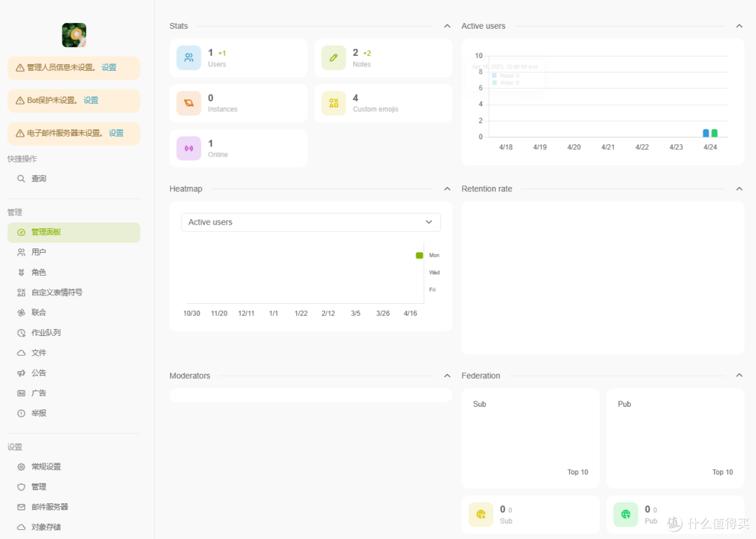
Task: Collapse the Active users section chevron
Action: (739, 26)
